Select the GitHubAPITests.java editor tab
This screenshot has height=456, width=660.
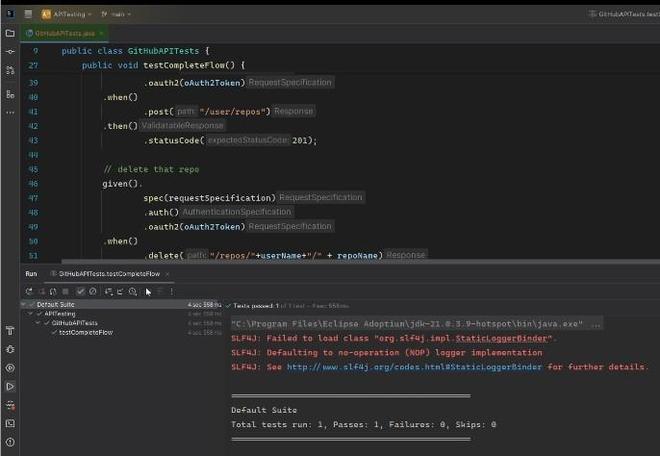[64, 33]
